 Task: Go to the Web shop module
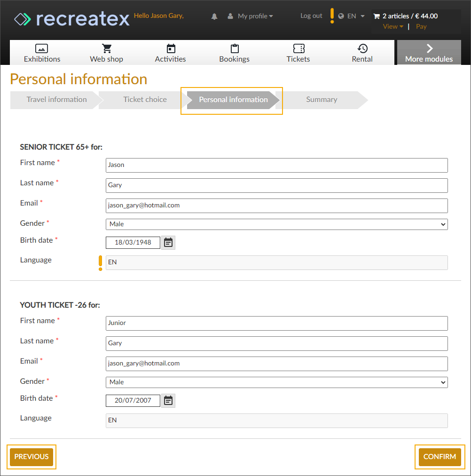107,53
